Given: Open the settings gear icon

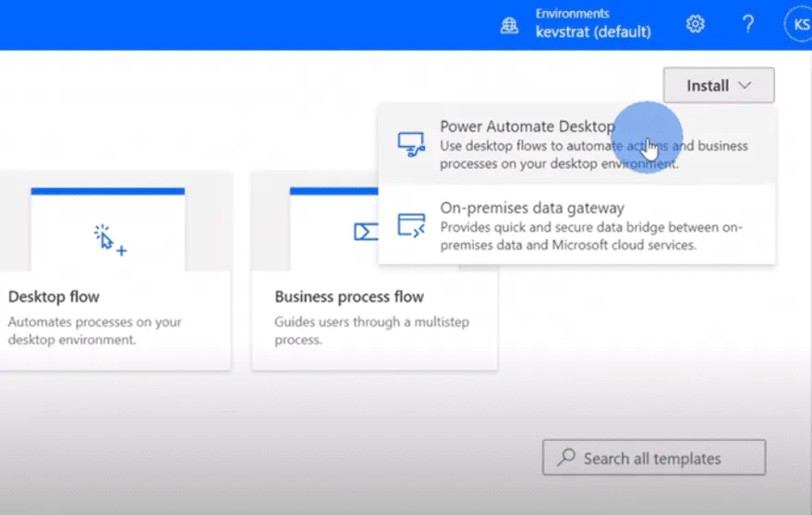Looking at the screenshot, I should pos(695,24).
